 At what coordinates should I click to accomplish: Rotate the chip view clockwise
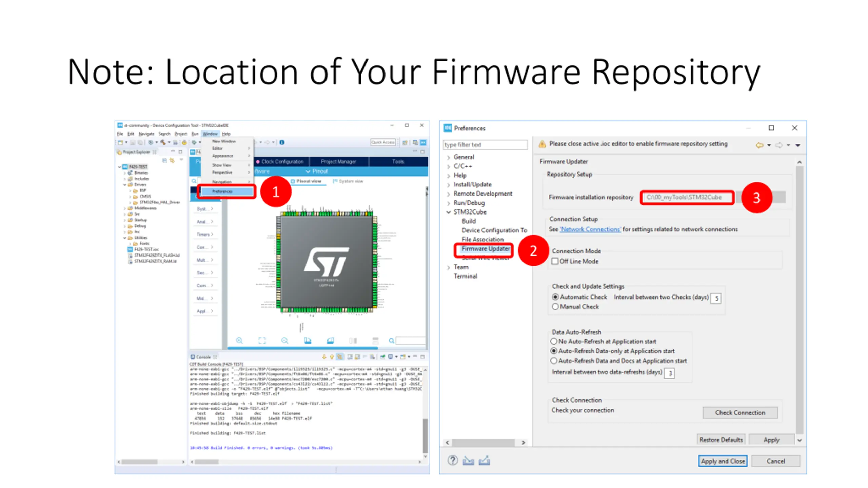(308, 341)
